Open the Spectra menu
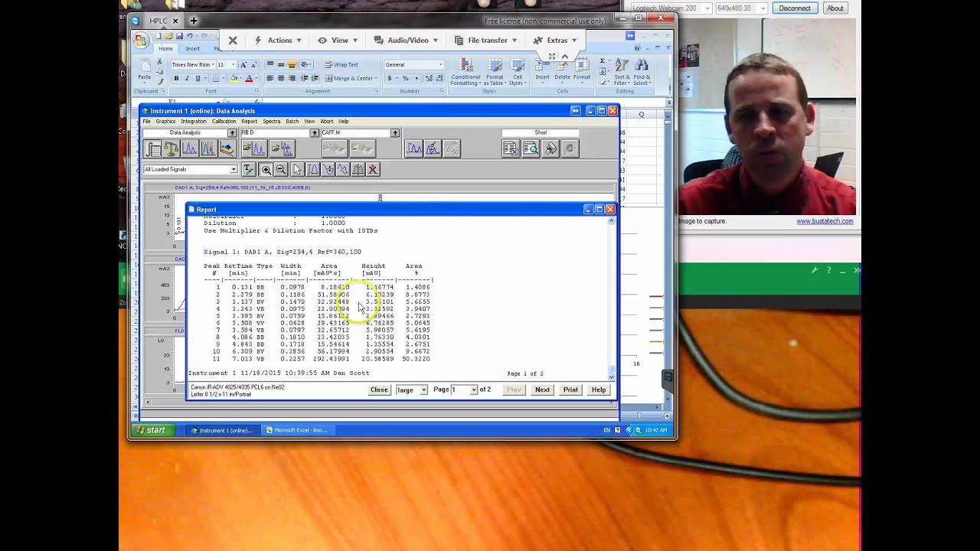This screenshot has width=980, height=551. (272, 122)
